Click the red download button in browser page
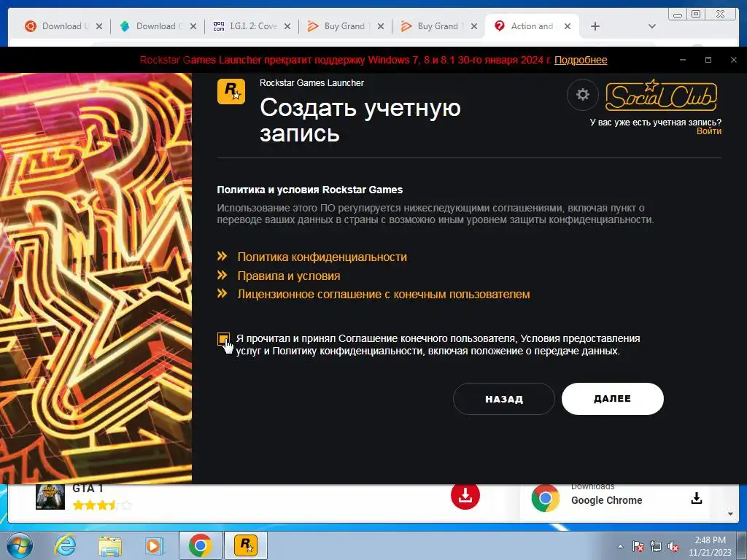Viewport: 747px width, 560px height. pyautogui.click(x=465, y=496)
